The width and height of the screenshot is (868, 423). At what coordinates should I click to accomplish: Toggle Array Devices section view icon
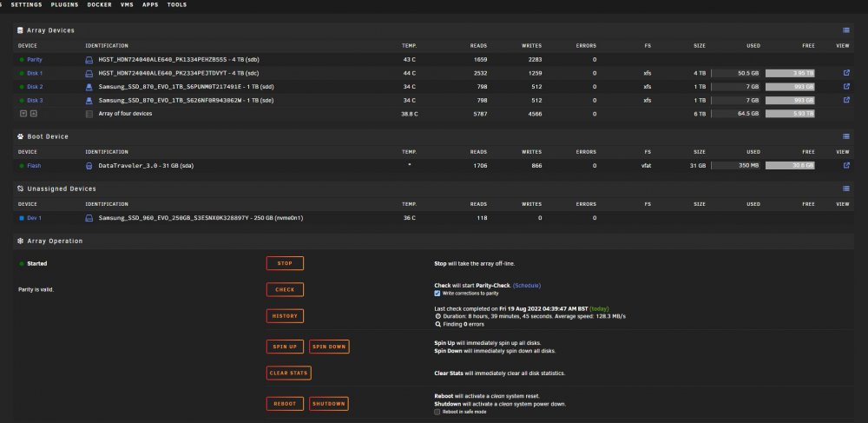tap(845, 30)
